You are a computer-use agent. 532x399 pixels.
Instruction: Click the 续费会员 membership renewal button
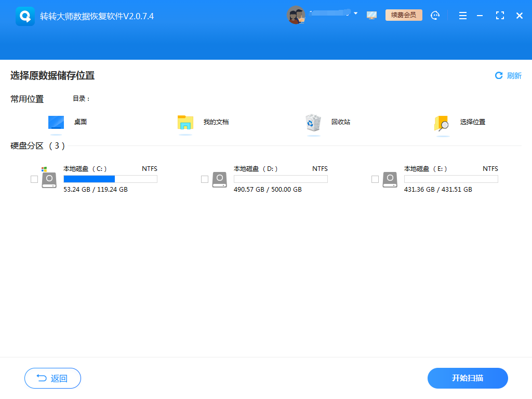click(404, 15)
